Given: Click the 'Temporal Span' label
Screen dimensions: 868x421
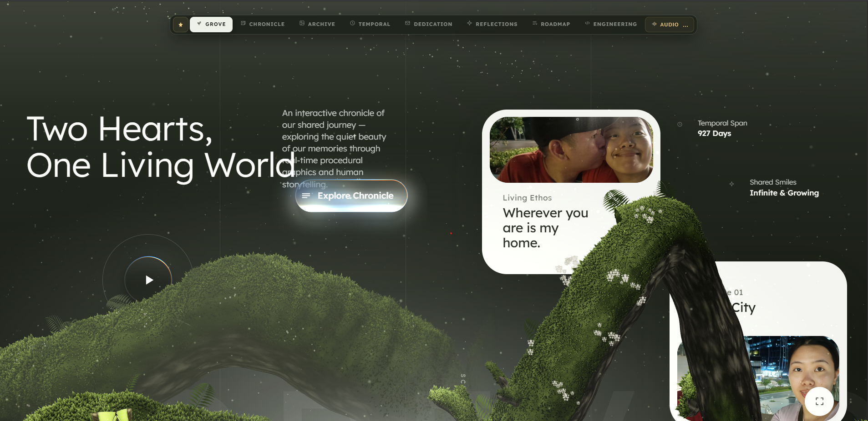Looking at the screenshot, I should point(722,123).
